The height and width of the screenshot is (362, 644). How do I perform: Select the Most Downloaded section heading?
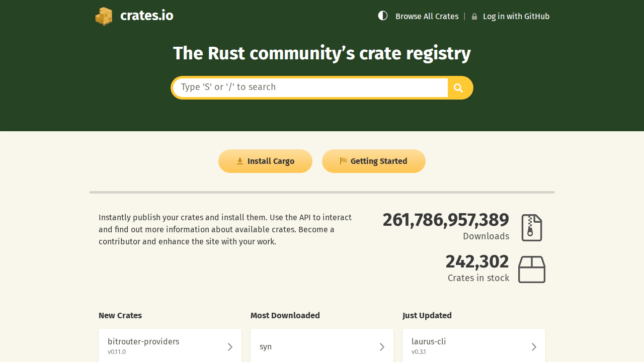(285, 315)
